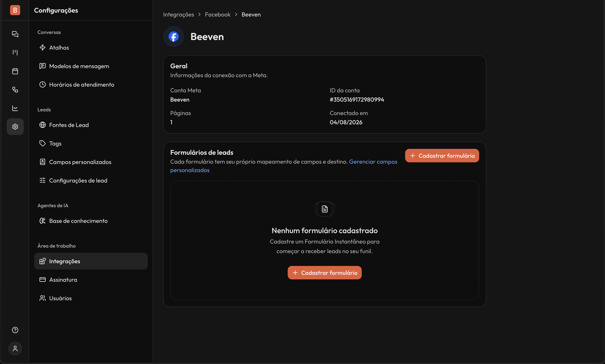Open the conversations chat icon in rail
Image resolution: width=605 pixels, height=364 pixels.
click(15, 34)
